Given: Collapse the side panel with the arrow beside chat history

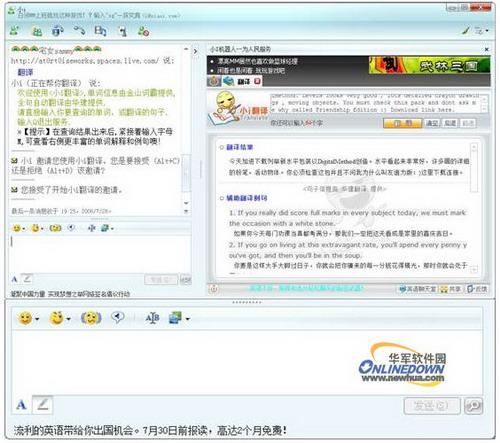Looking at the screenshot, I should (195, 51).
